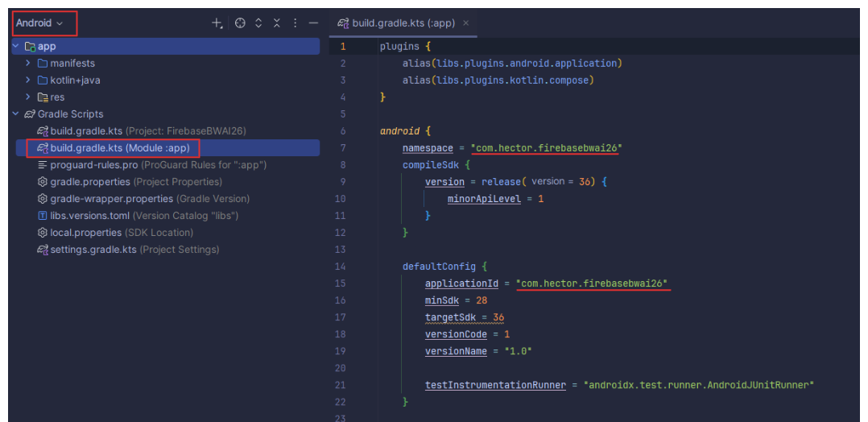Click the TOML icon beside libs.versions.toml
Screen dimensions: 868x422
(43, 216)
